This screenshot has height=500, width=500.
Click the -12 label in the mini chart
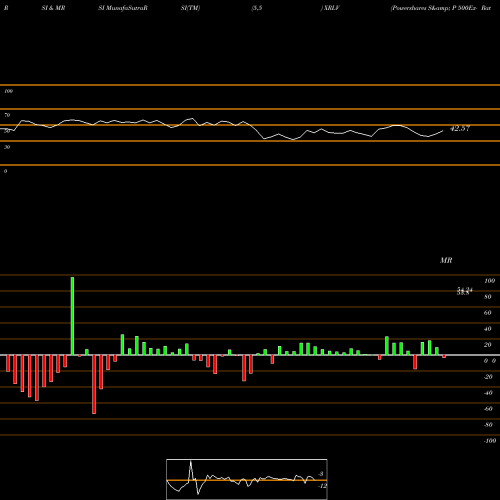point(322,486)
